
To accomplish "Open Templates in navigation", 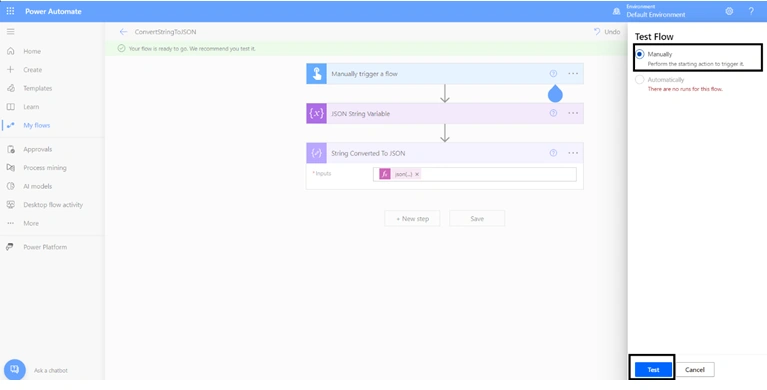I will [38, 88].
